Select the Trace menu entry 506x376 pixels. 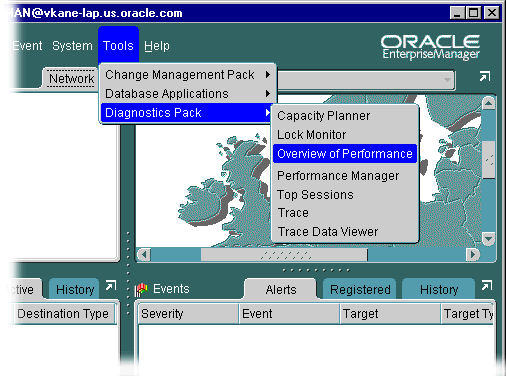[x=345, y=213]
